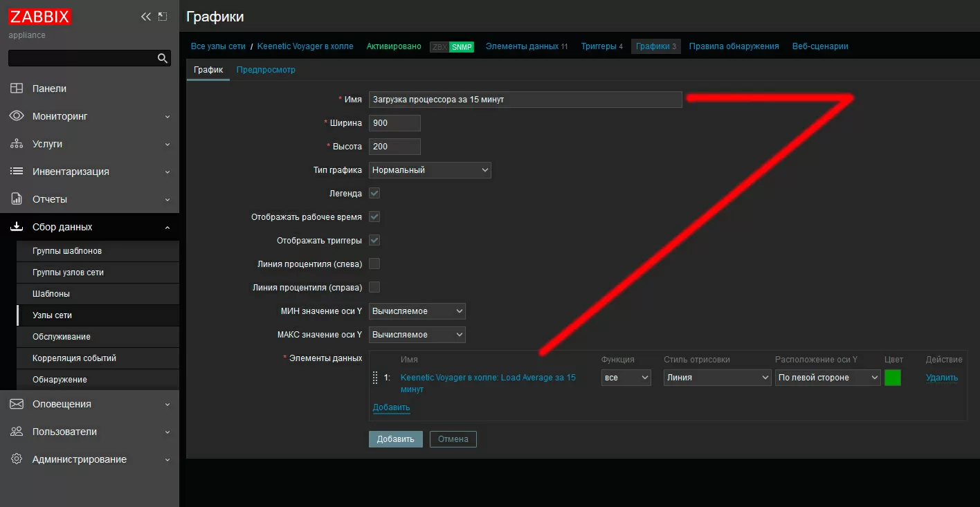Open the Тип графика dropdown
The width and height of the screenshot is (980, 507).
pyautogui.click(x=430, y=169)
